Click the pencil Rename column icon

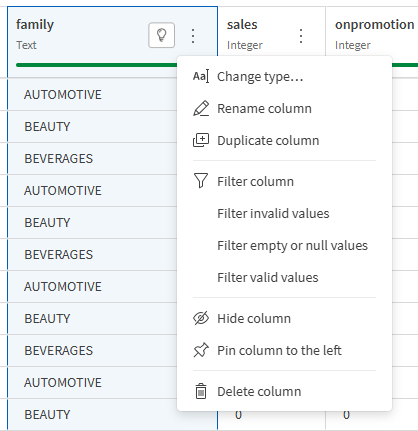(201, 109)
